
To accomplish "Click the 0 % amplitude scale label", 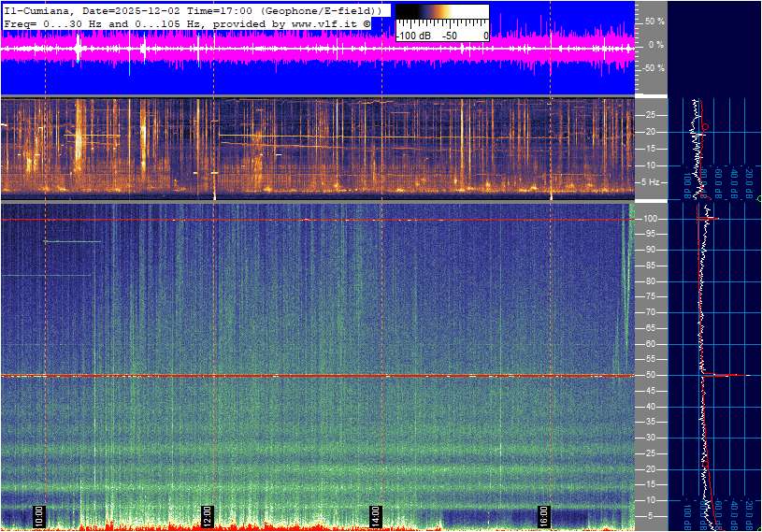I will tap(655, 44).
